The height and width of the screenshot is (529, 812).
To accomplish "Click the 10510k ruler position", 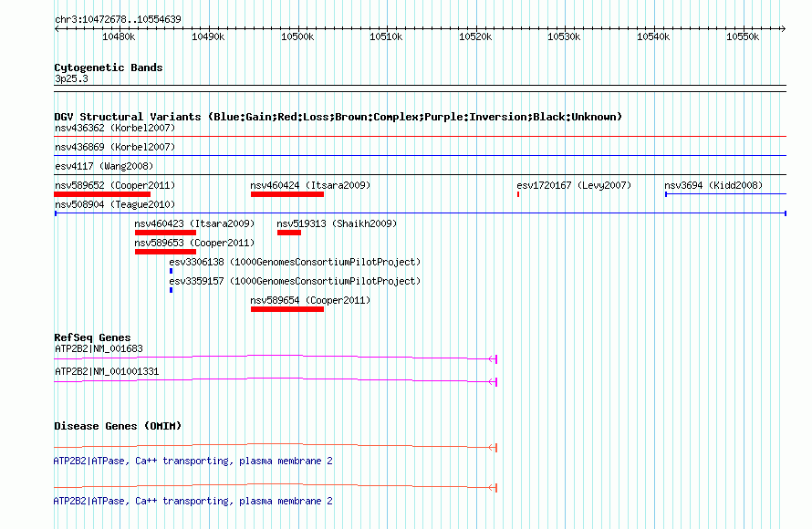I will [x=386, y=36].
